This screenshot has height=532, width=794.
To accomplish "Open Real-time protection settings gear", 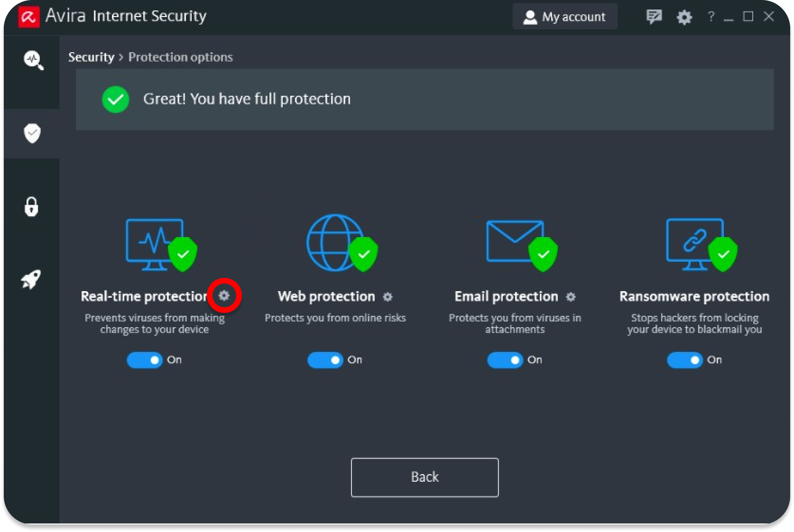I will 224,296.
